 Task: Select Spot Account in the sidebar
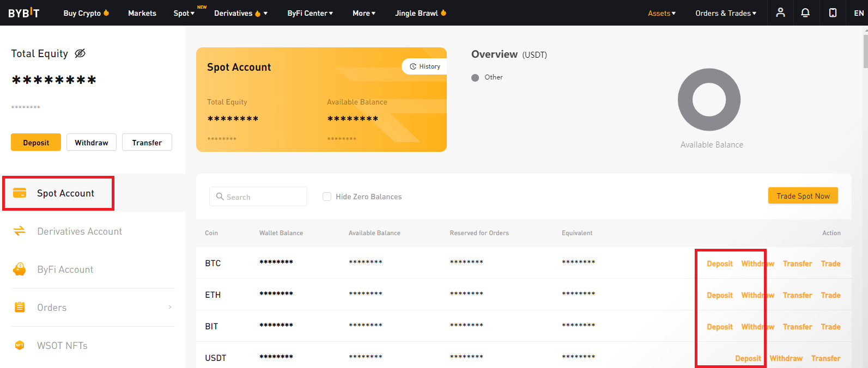[65, 193]
